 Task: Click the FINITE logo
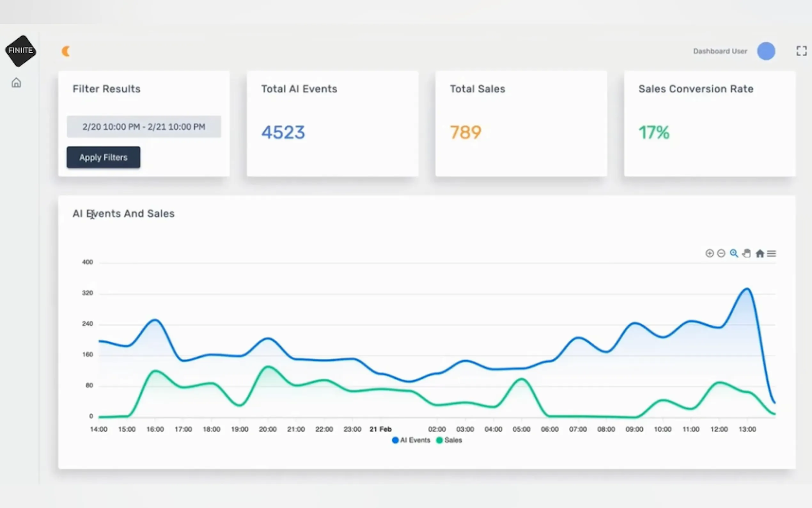(x=20, y=51)
